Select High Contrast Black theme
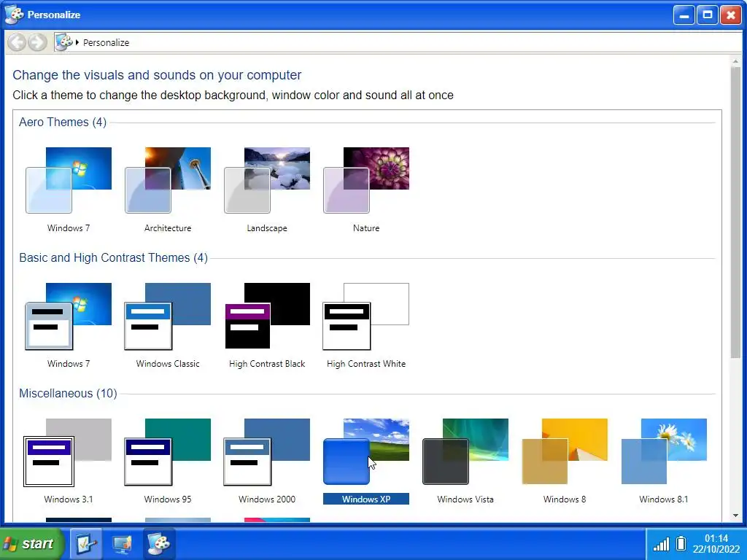747x560 pixels. pos(267,325)
